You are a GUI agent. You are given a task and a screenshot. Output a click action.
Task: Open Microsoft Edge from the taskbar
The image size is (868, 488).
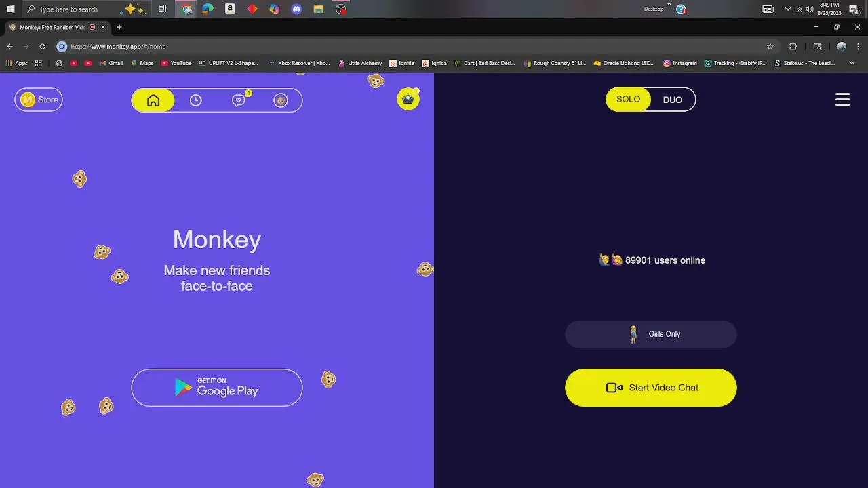[x=208, y=9]
